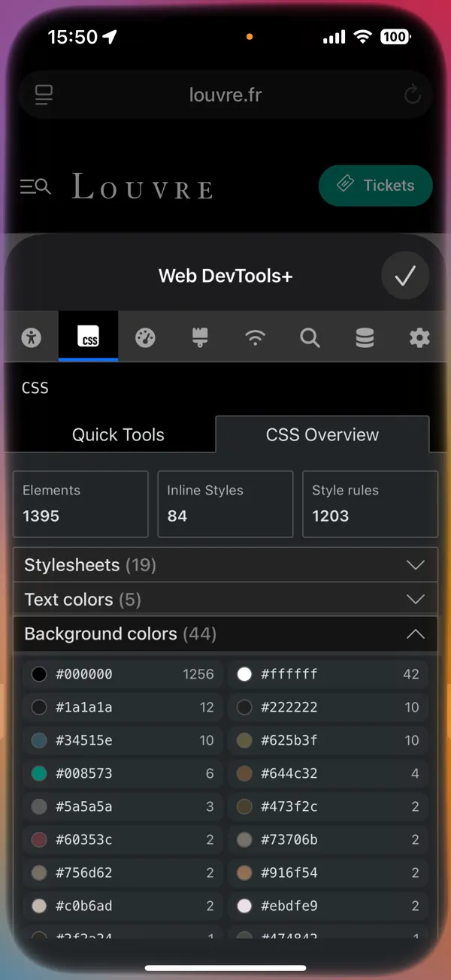The image size is (451, 980).
Task: Select the paint brush design tool
Action: (198, 337)
